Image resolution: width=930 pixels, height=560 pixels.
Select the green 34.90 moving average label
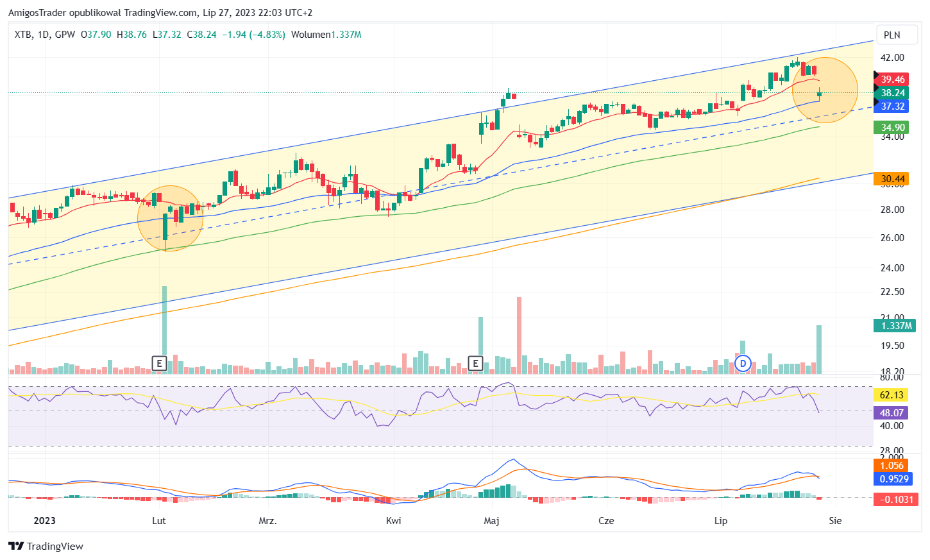pos(892,128)
